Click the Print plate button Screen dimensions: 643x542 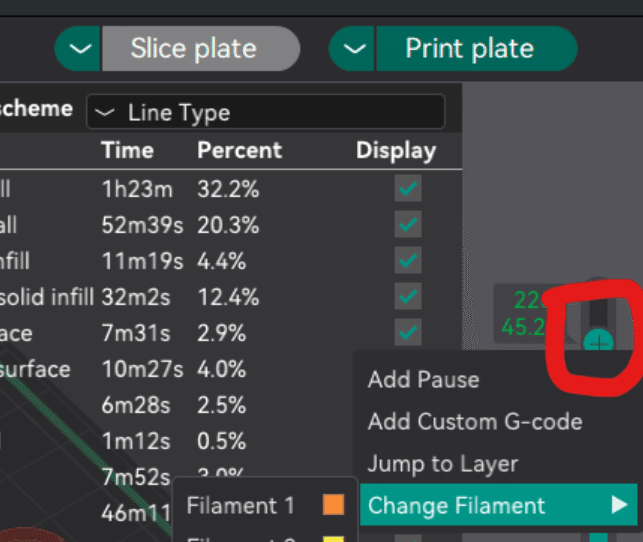tap(469, 48)
